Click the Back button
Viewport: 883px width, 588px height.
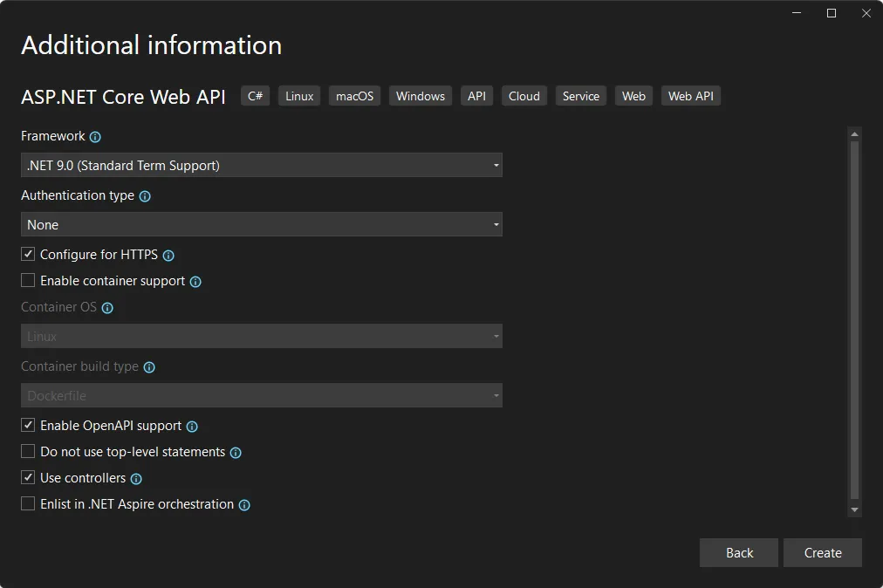tap(738, 552)
